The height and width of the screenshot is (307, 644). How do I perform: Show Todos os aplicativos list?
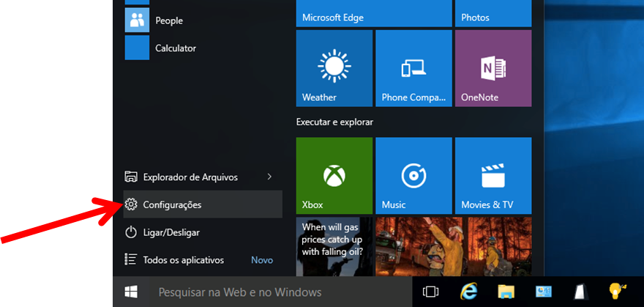pos(203,259)
